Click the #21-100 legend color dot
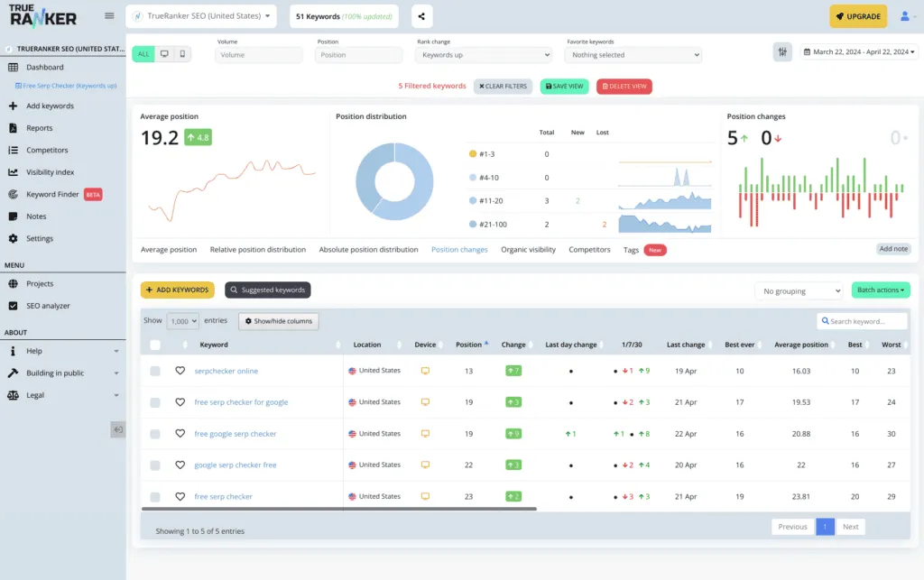 coord(473,224)
